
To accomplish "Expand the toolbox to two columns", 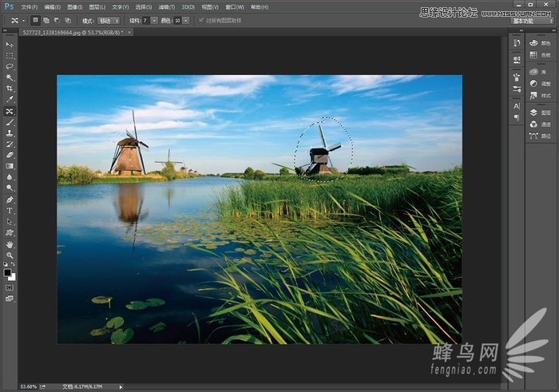I will [5, 30].
